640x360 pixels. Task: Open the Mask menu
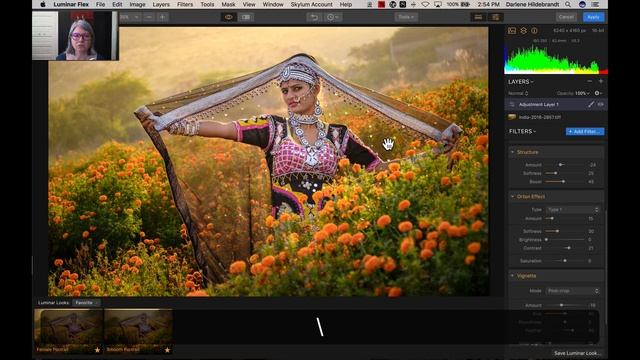coord(228,4)
